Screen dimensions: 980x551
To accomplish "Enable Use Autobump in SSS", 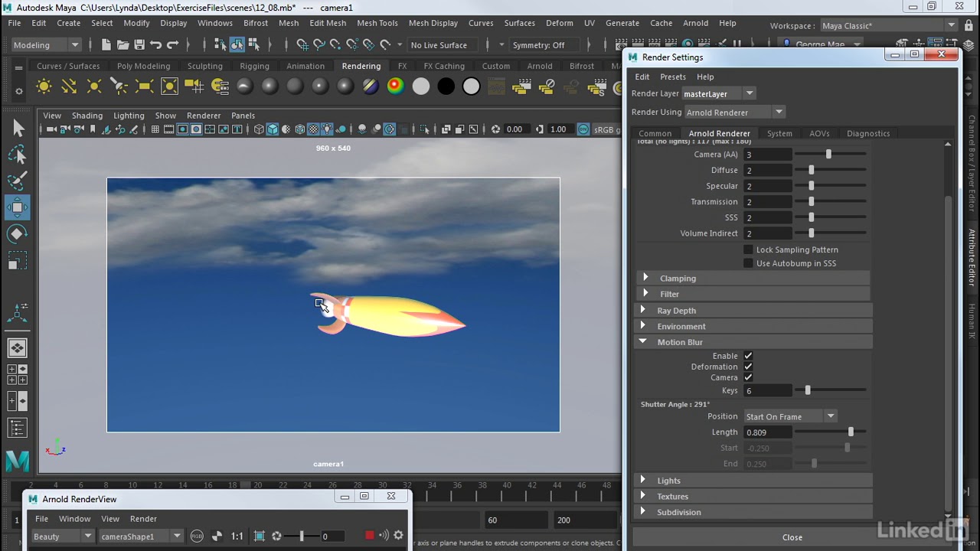I will pyautogui.click(x=748, y=263).
